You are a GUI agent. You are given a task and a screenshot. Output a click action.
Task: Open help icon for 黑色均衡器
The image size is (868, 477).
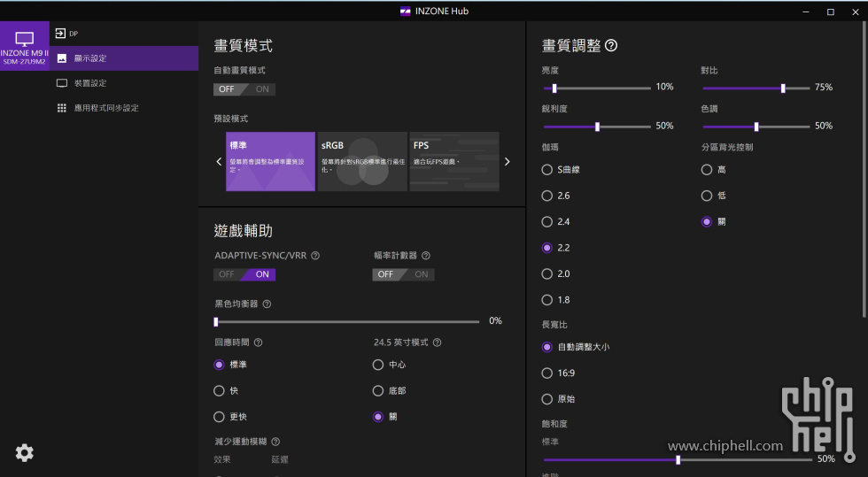point(267,304)
